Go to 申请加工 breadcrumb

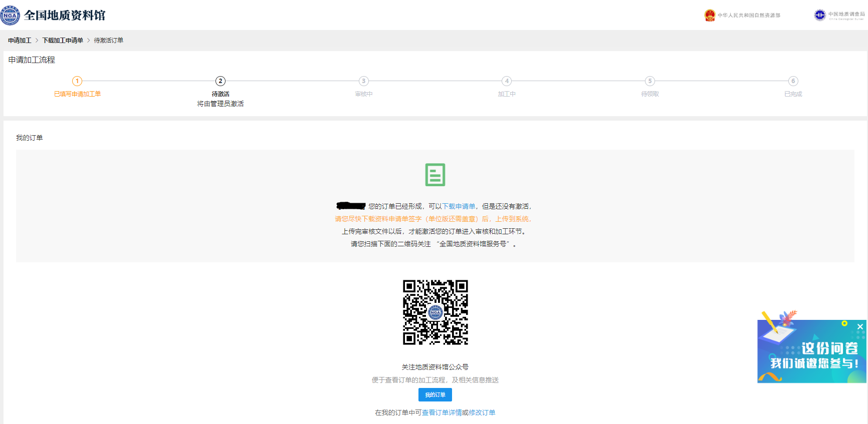20,41
